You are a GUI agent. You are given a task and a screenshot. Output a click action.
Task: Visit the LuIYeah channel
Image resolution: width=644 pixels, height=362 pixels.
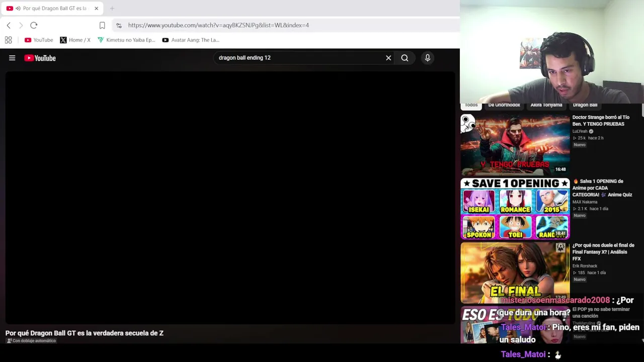[x=580, y=131]
